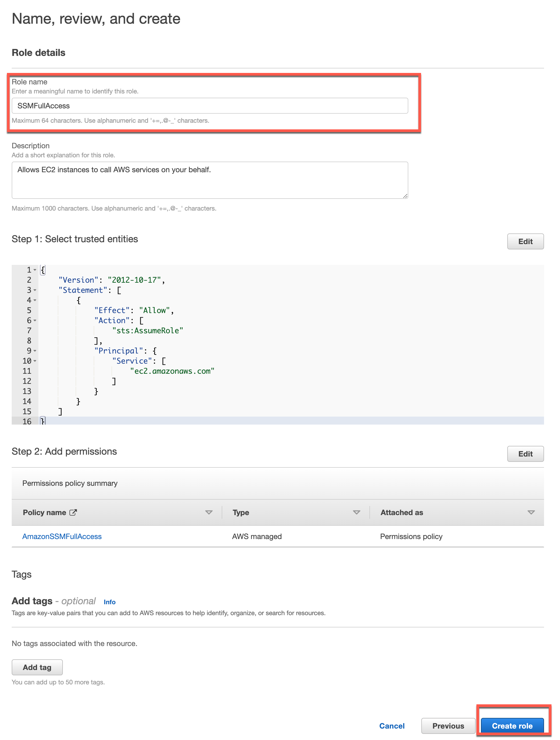Image resolution: width=560 pixels, height=740 pixels.
Task: Edit Step 1 trusted entities
Action: tap(525, 241)
